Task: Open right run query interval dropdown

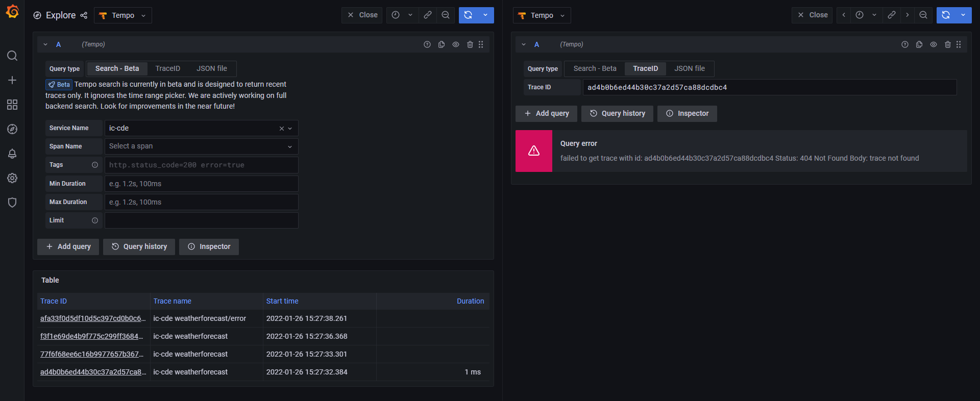Action: [x=963, y=15]
